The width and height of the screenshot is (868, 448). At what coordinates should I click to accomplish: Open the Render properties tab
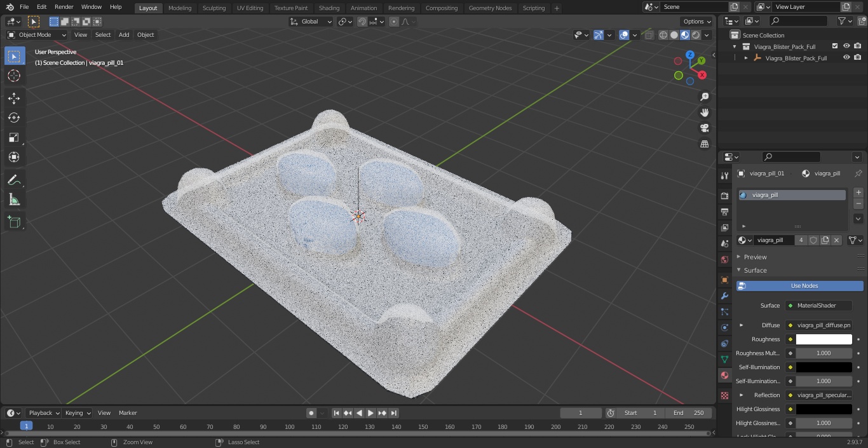pyautogui.click(x=724, y=196)
